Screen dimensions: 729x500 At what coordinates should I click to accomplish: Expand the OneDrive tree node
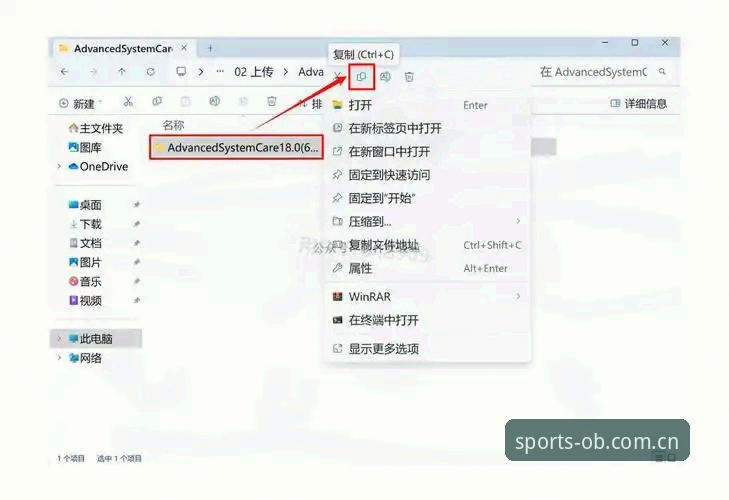pyautogui.click(x=59, y=167)
